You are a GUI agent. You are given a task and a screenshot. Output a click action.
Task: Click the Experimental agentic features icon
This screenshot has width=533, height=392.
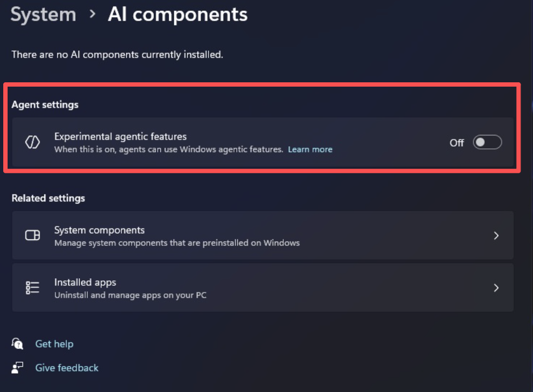tap(32, 142)
